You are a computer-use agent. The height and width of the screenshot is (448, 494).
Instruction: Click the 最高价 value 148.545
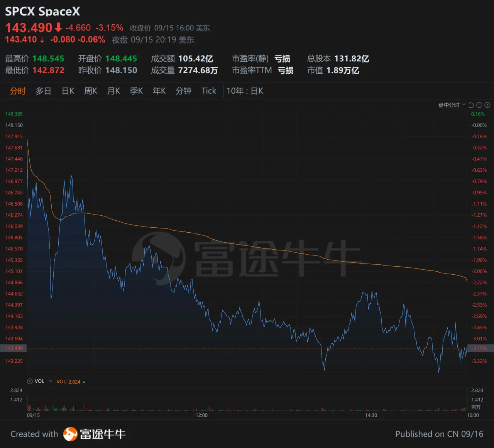coord(48,59)
